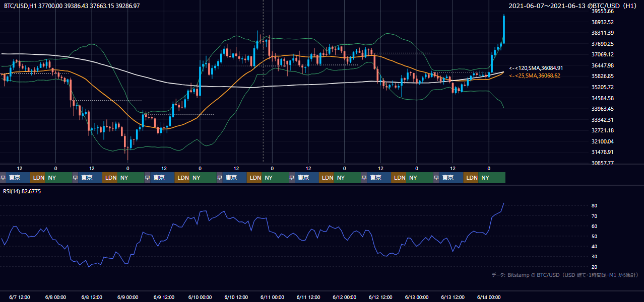Select the 120 SMA 36084.91 indicator label
The height and width of the screenshot is (302, 644).
[536, 68]
